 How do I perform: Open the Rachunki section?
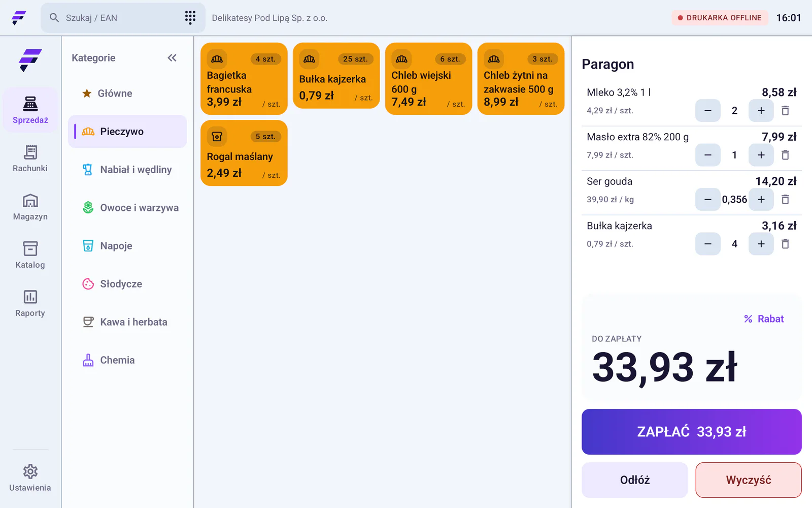tap(30, 158)
